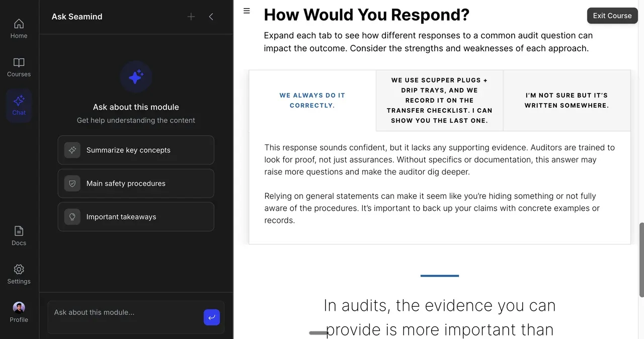Viewport: 644px width, 339px height.
Task: Switch to the scupper plugs response tab
Action: click(x=439, y=101)
